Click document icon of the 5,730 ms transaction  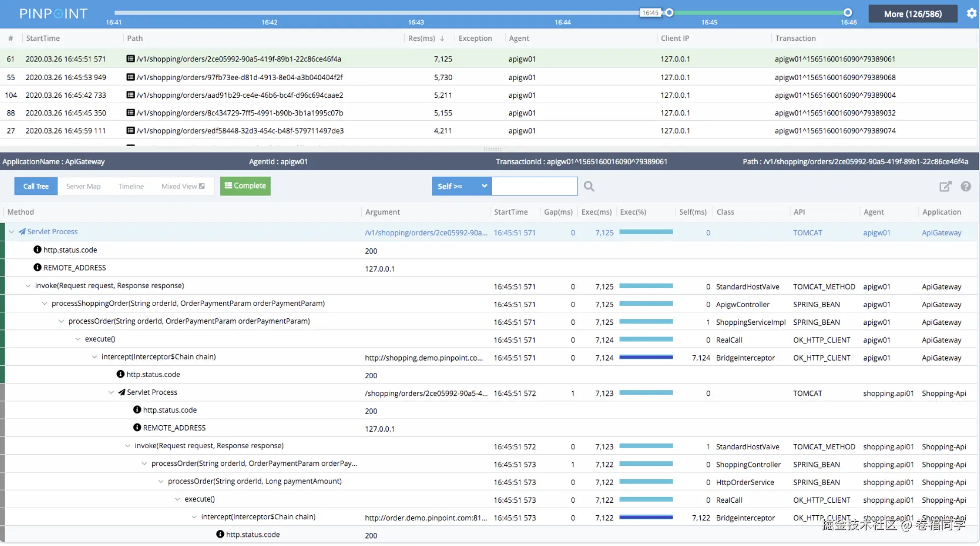[x=131, y=77]
